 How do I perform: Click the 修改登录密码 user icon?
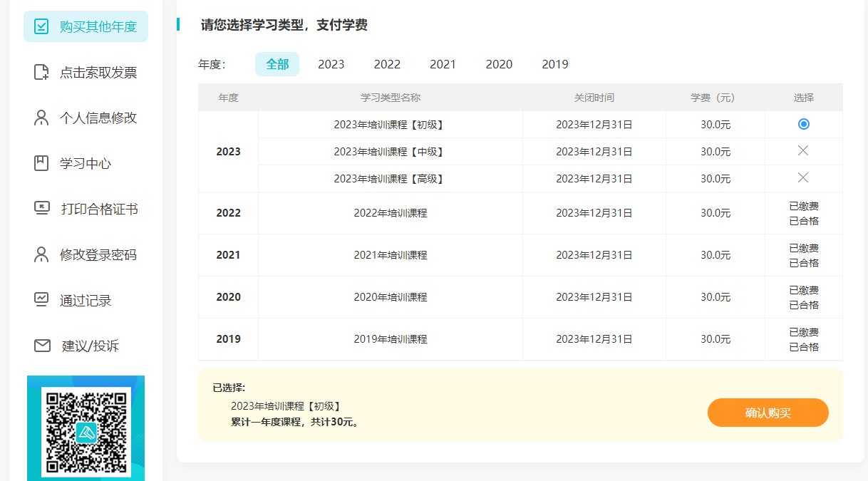[x=41, y=255]
